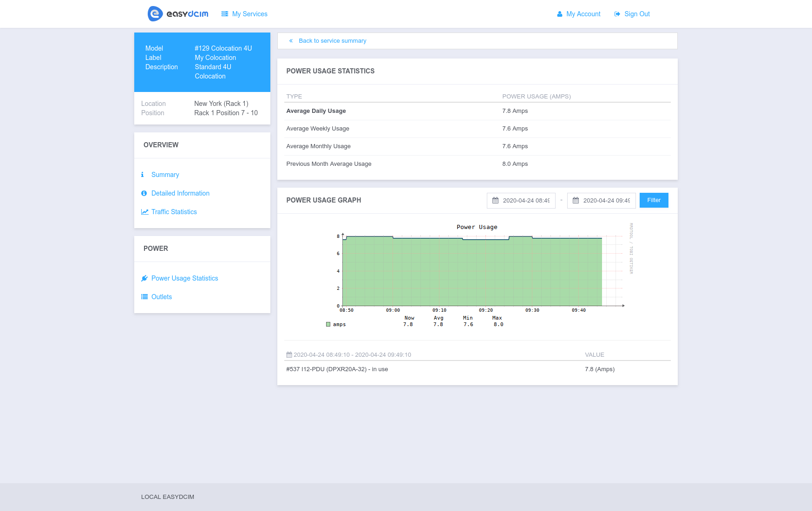
Task: Open the start date calendar picker
Action: (496, 200)
